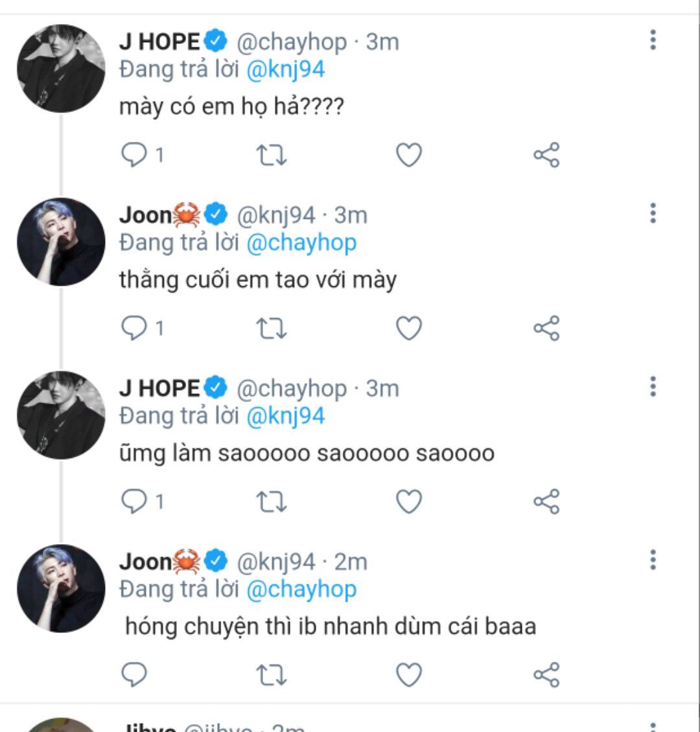Open @knj94 mention link in first tweet

pos(285,70)
